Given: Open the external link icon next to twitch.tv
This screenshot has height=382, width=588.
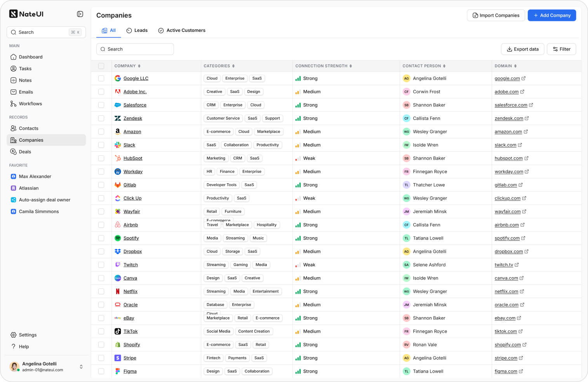Looking at the screenshot, I should click(517, 265).
